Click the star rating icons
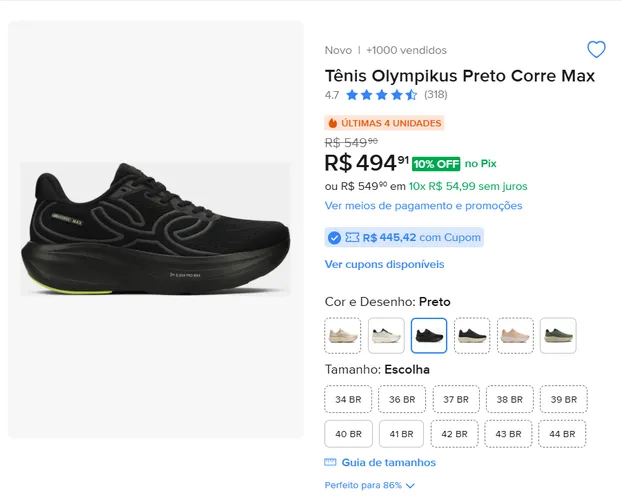The height and width of the screenshot is (500, 622). click(x=381, y=95)
